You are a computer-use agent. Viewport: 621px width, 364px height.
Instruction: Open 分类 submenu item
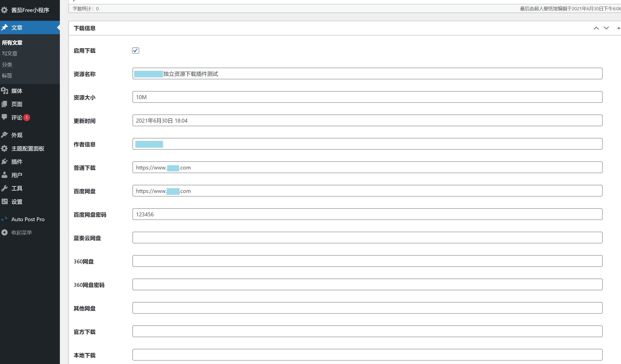pos(7,64)
